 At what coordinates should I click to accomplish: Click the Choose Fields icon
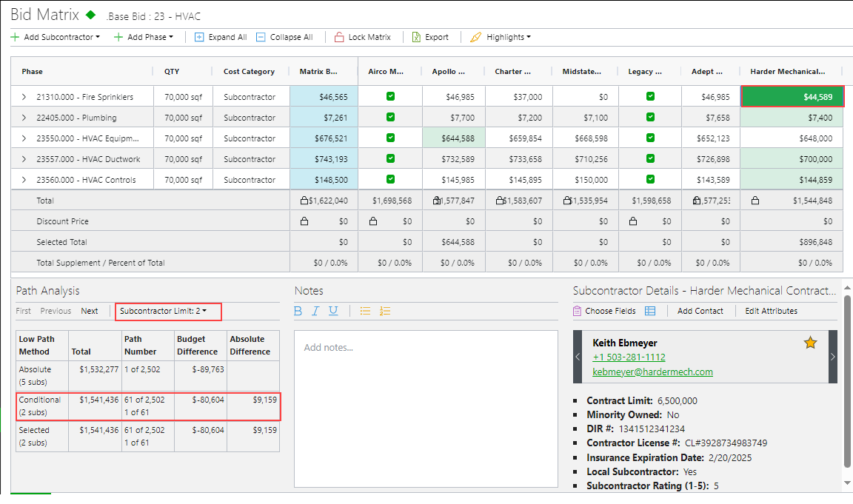(578, 311)
